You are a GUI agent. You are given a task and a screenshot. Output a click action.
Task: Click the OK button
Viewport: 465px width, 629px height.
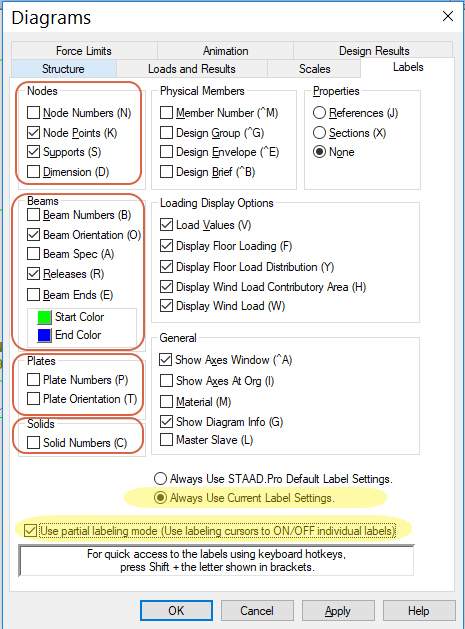pyautogui.click(x=177, y=611)
